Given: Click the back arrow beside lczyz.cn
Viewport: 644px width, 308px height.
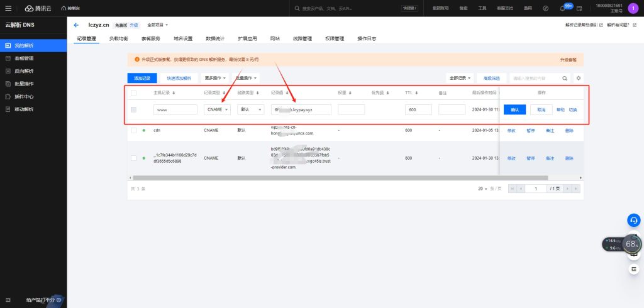Looking at the screenshot, I should [x=76, y=25].
